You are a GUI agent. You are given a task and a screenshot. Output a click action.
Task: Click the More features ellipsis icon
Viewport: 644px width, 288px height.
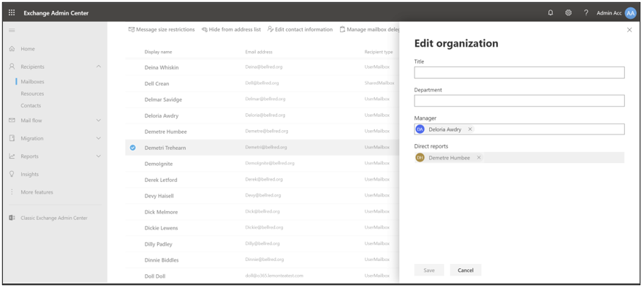tap(12, 192)
